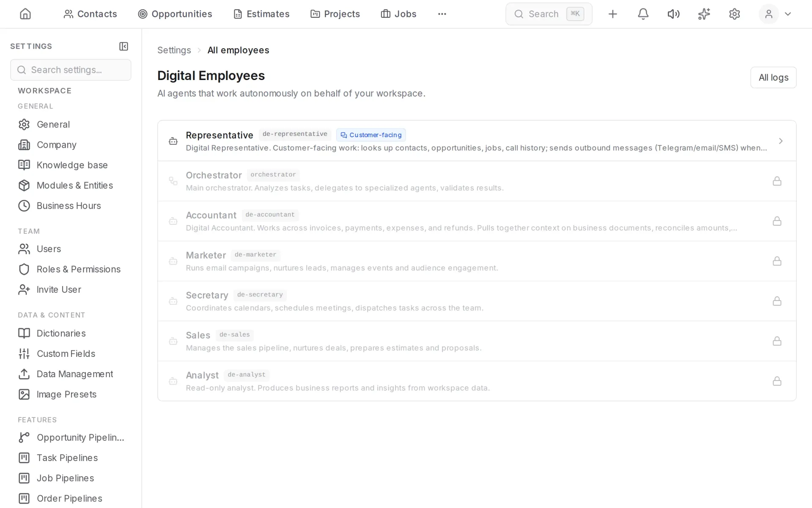This screenshot has height=508, width=812.
Task: Click the lock icon on Marketer row
Action: 777,261
